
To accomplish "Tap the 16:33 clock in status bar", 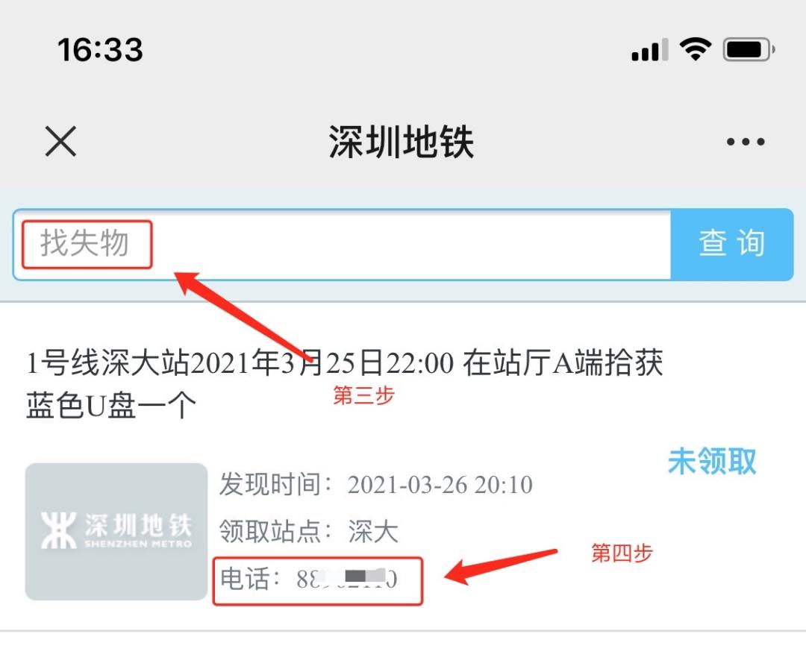I will (x=100, y=50).
